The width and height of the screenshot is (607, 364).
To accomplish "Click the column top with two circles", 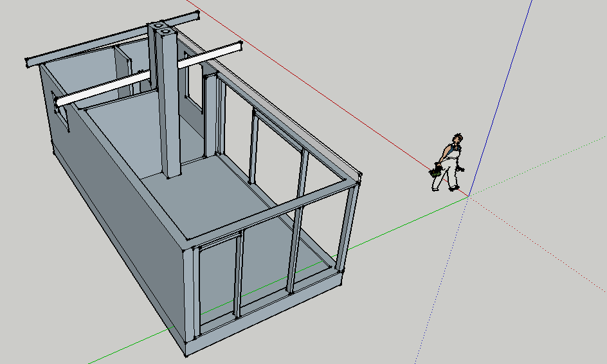I will pos(161,28).
